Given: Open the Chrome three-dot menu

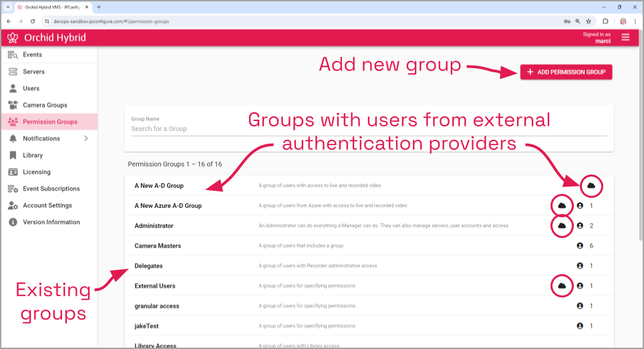Looking at the screenshot, I should pyautogui.click(x=635, y=21).
